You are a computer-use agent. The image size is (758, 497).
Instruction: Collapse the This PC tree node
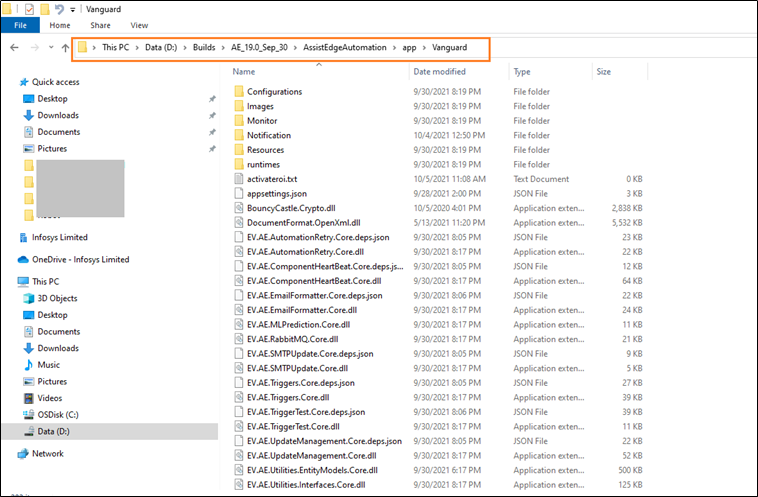pos(10,282)
